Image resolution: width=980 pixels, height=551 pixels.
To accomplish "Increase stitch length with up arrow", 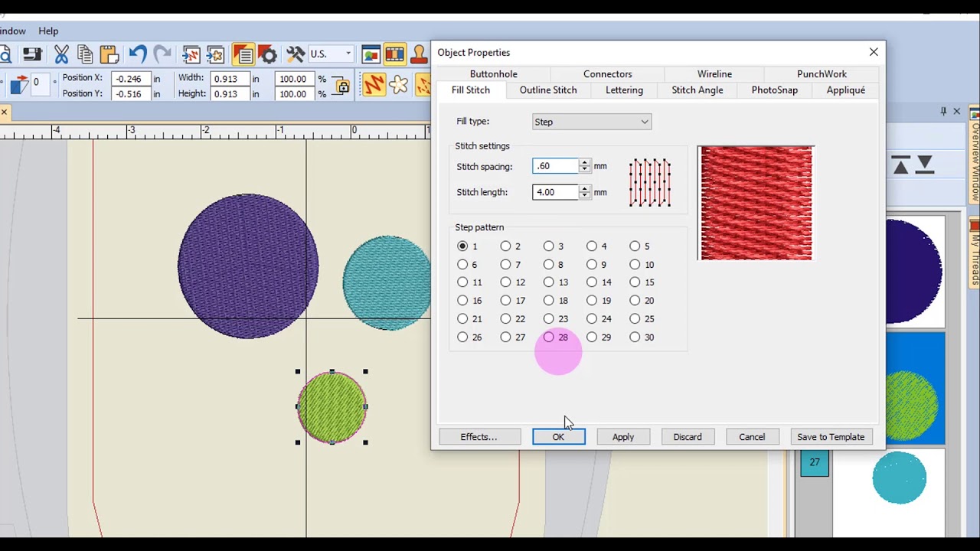I will coord(585,188).
